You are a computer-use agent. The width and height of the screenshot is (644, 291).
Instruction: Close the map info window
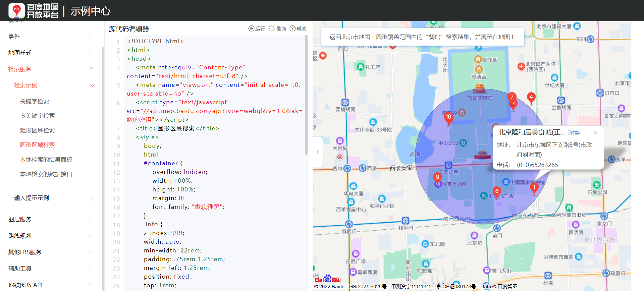(595, 132)
